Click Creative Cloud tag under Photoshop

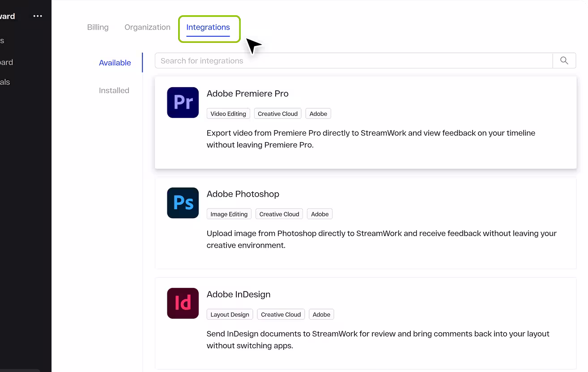[279, 214]
